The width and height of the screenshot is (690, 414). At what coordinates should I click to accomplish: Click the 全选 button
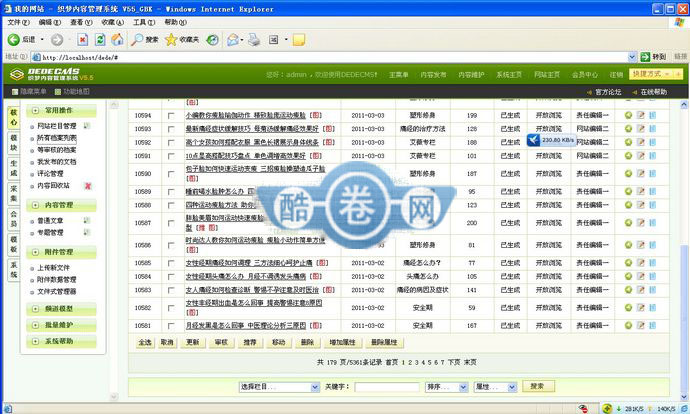(145, 342)
